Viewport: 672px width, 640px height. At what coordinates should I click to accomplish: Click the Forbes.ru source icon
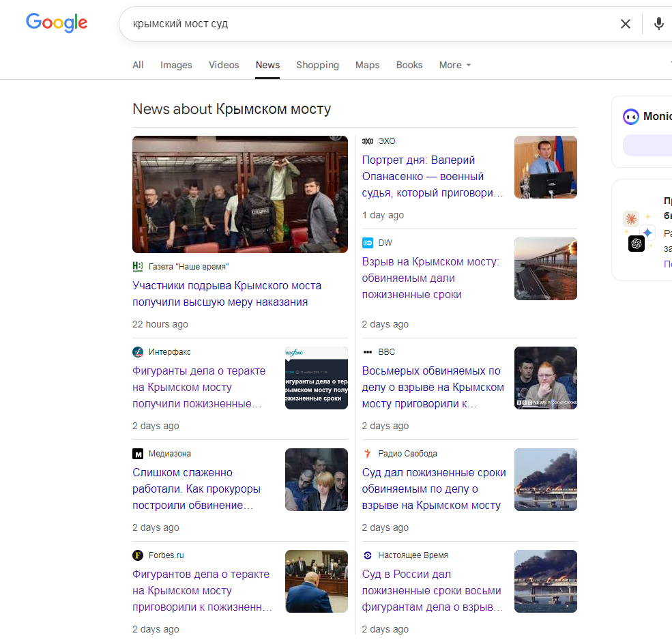pyautogui.click(x=138, y=555)
